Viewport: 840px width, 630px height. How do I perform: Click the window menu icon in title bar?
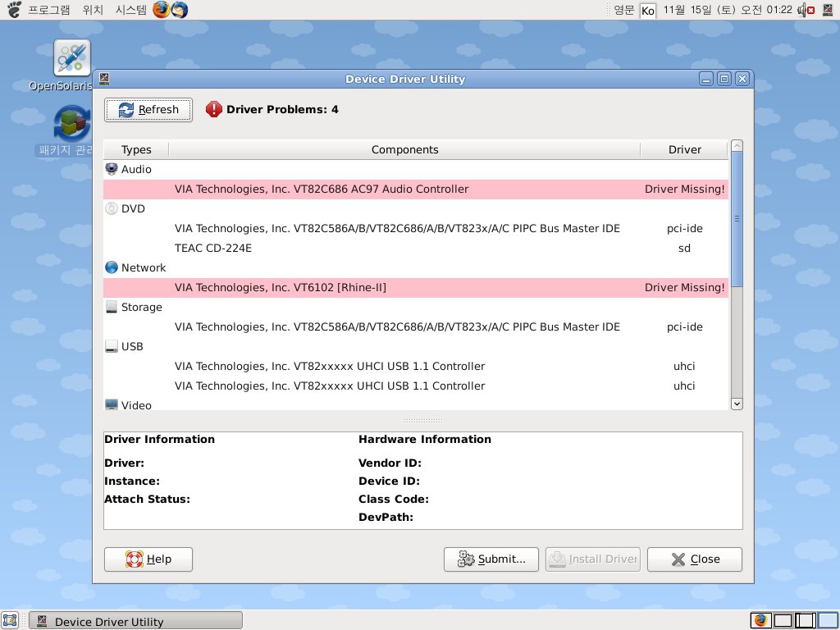(104, 79)
